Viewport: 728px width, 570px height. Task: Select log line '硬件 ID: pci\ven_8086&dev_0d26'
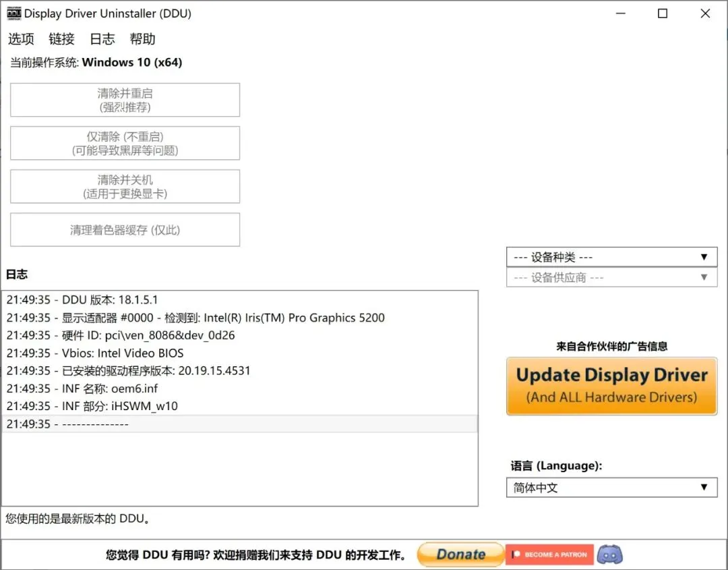click(x=239, y=335)
